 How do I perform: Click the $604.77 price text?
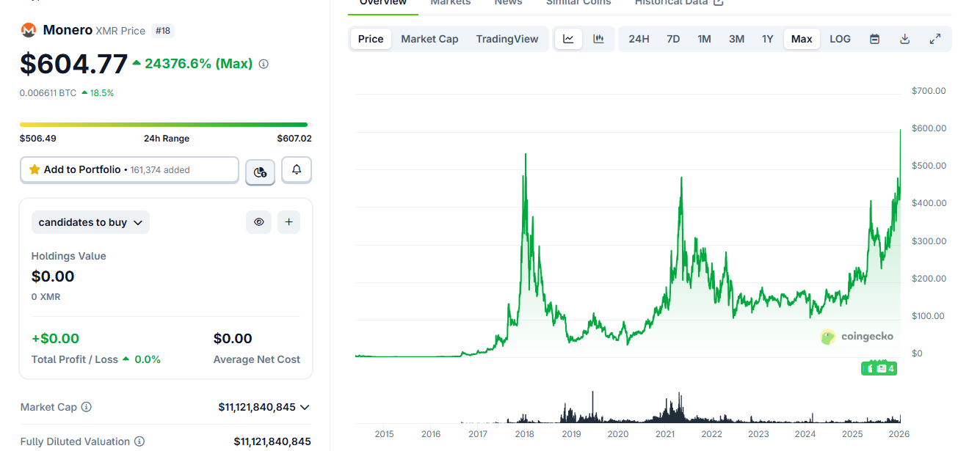point(74,65)
